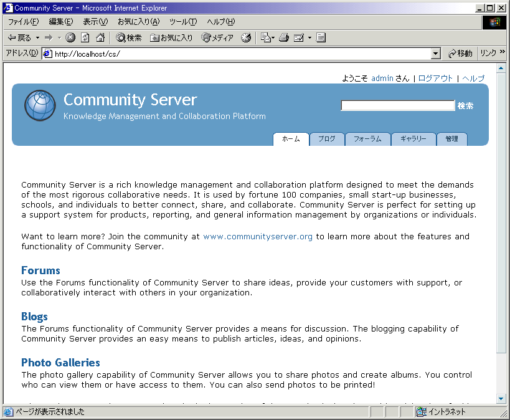The image size is (510, 420).
Task: Click the Community Server search input field
Action: pos(397,105)
